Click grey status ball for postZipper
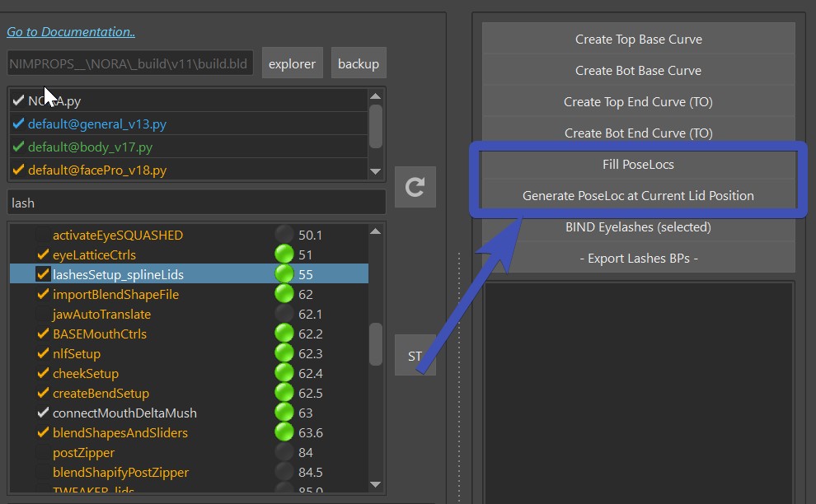This screenshot has height=504, width=816. (284, 452)
